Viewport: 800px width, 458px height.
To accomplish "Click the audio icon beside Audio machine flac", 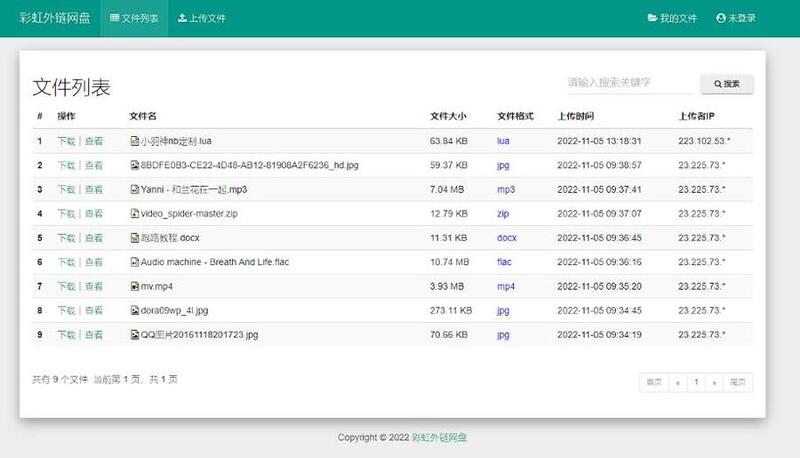I will [134, 262].
